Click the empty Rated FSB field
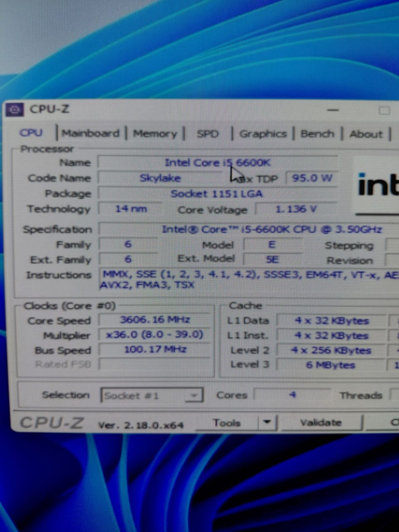Viewport: 399px width, 532px height. pyautogui.click(x=155, y=364)
